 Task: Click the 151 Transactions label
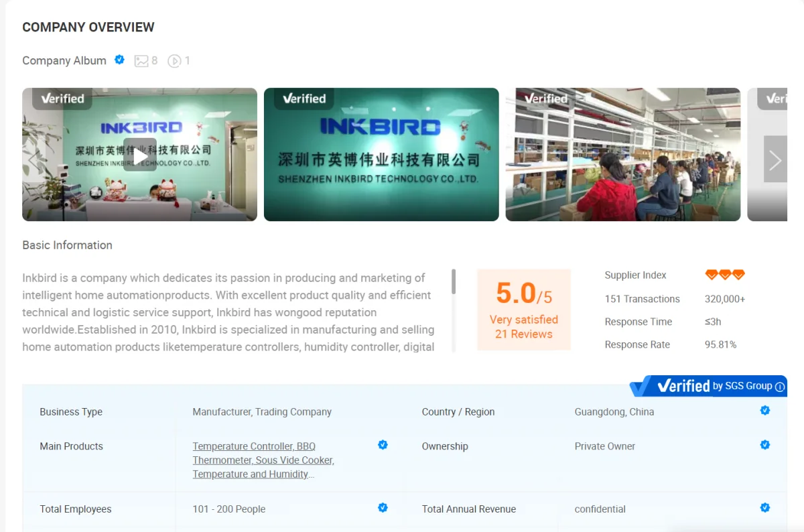coord(642,299)
